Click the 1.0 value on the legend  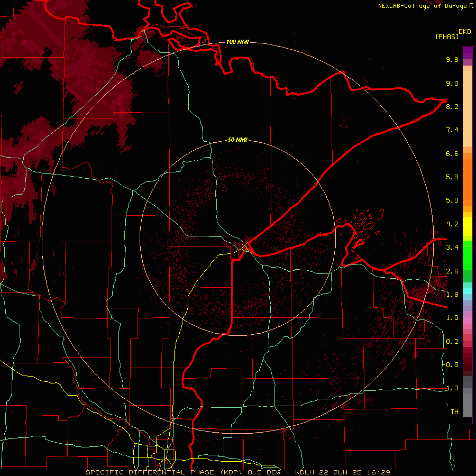(x=452, y=318)
